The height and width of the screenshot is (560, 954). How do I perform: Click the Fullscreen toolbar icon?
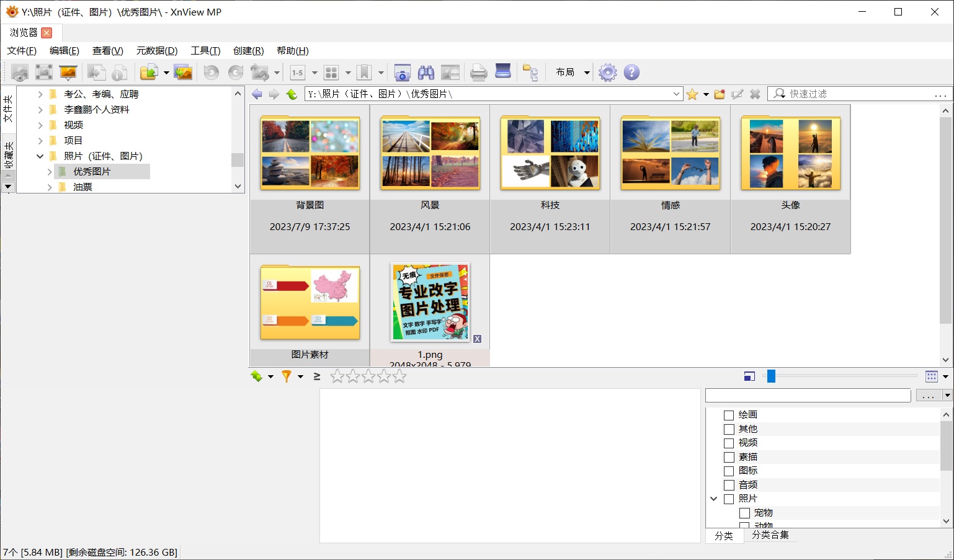pyautogui.click(x=43, y=73)
